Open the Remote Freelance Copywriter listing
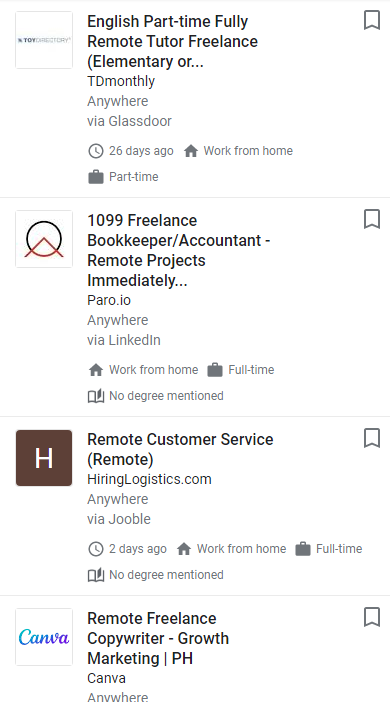Screen dimensions: 390x702 pos(158,638)
